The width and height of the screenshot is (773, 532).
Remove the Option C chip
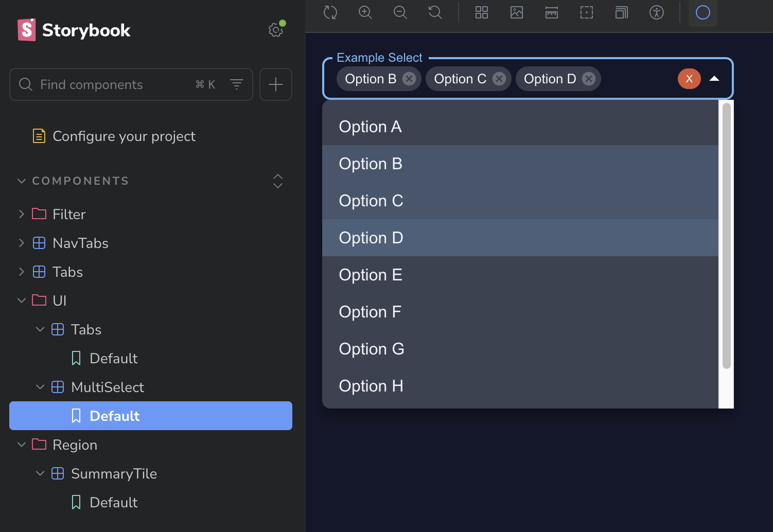499,79
